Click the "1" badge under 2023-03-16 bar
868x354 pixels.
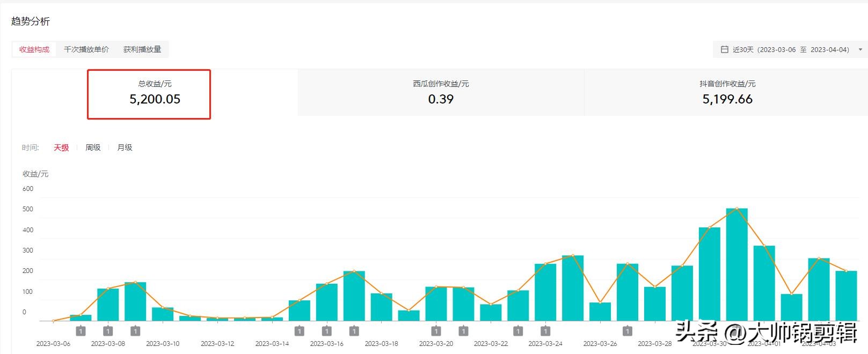(327, 331)
